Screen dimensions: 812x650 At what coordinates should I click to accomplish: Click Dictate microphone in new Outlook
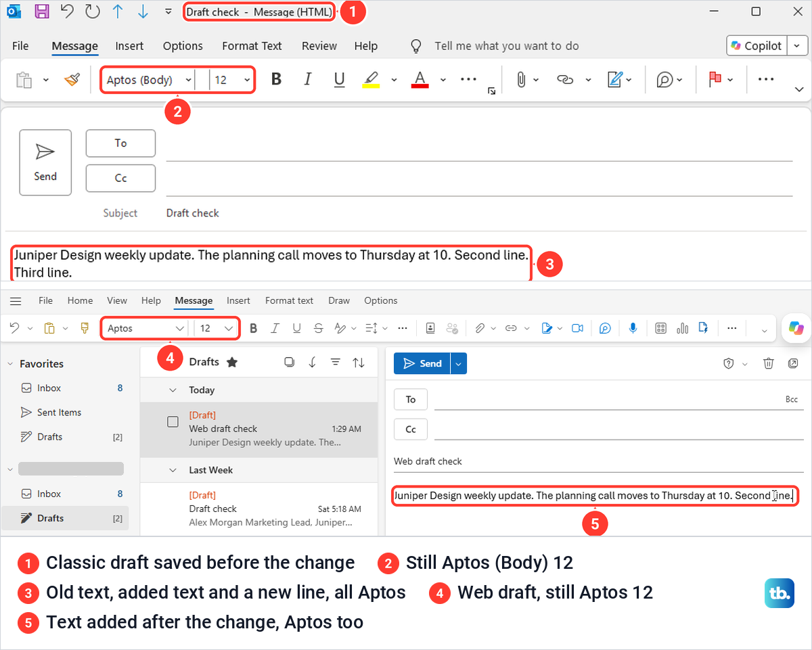pos(633,328)
